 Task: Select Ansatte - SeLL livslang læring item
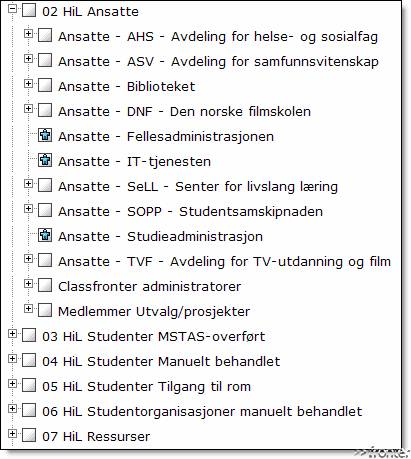click(198, 186)
